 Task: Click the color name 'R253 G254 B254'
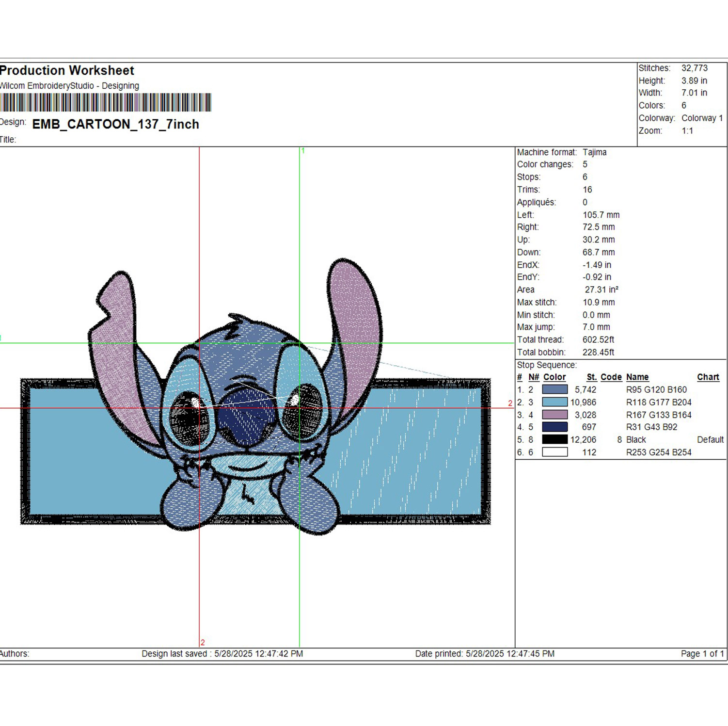point(659,452)
